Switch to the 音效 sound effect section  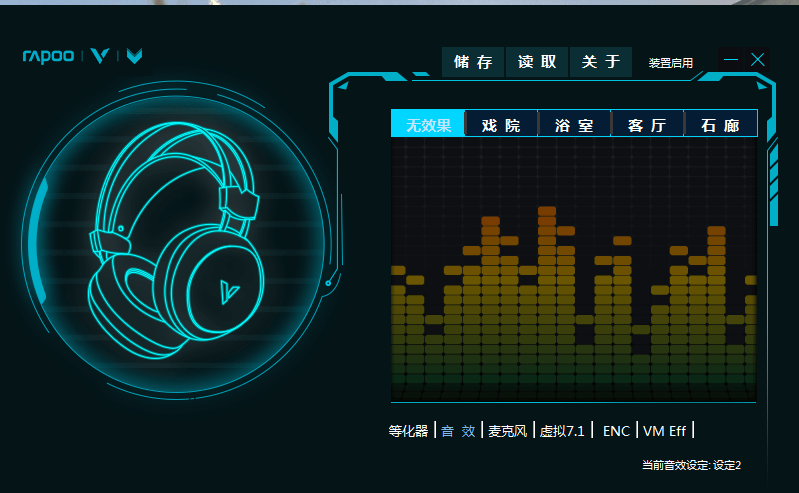458,431
